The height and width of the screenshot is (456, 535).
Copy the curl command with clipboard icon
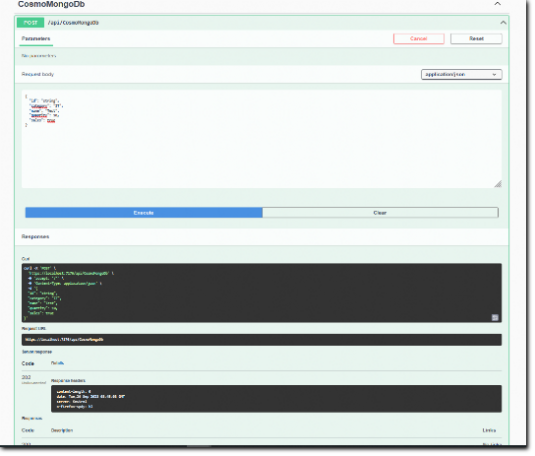495,317
